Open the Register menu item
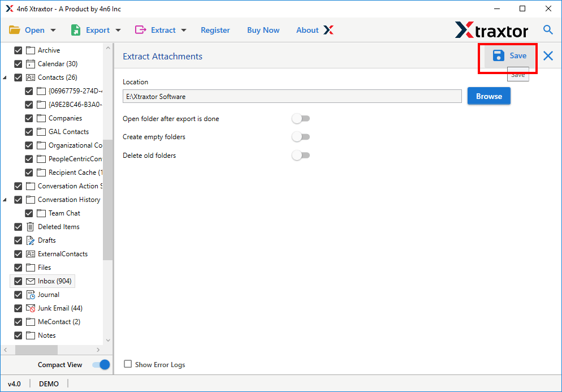This screenshot has width=562, height=392. pos(215,30)
